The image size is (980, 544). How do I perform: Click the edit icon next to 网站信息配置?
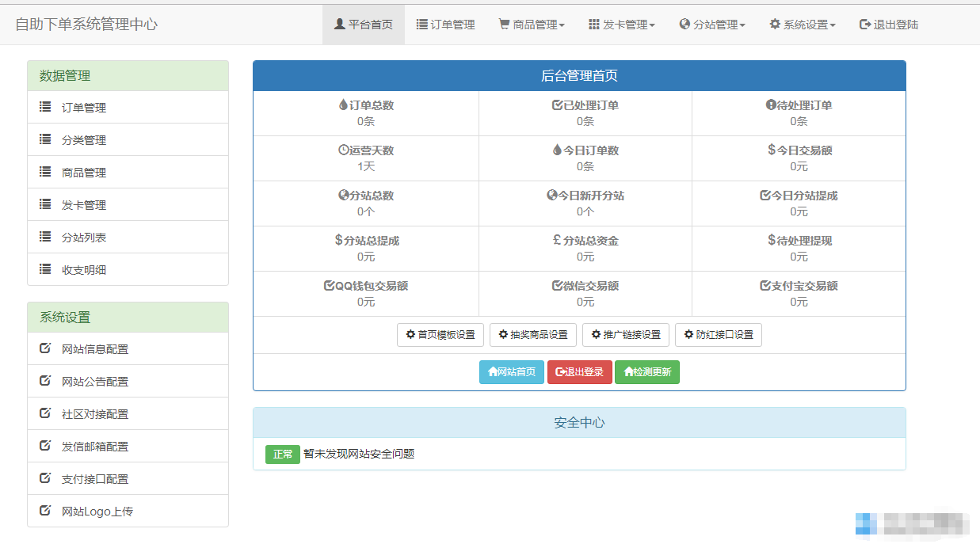point(45,348)
